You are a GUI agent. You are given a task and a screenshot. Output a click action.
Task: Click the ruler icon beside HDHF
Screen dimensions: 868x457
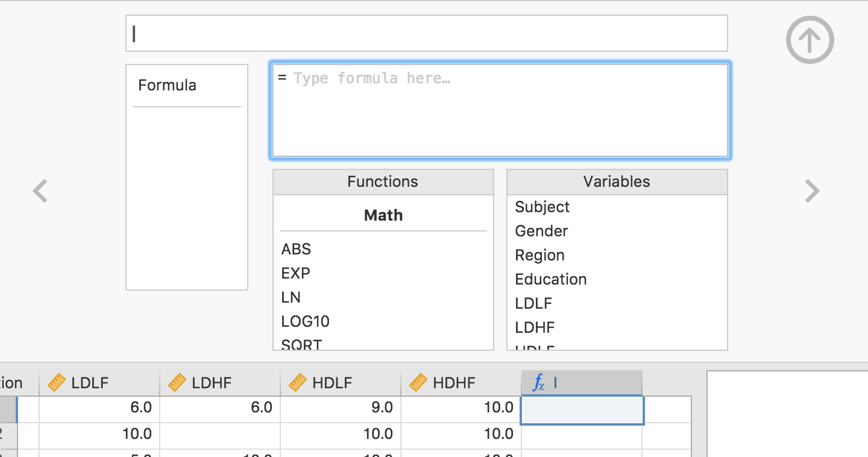418,382
